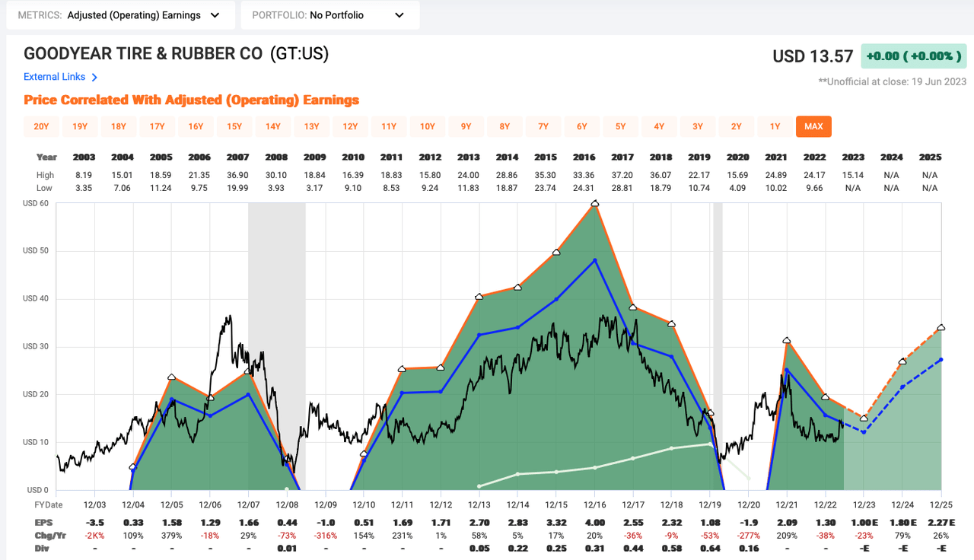This screenshot has width=974, height=560.
Task: Click the 12/13 orange line triangle marker
Action: point(479,297)
